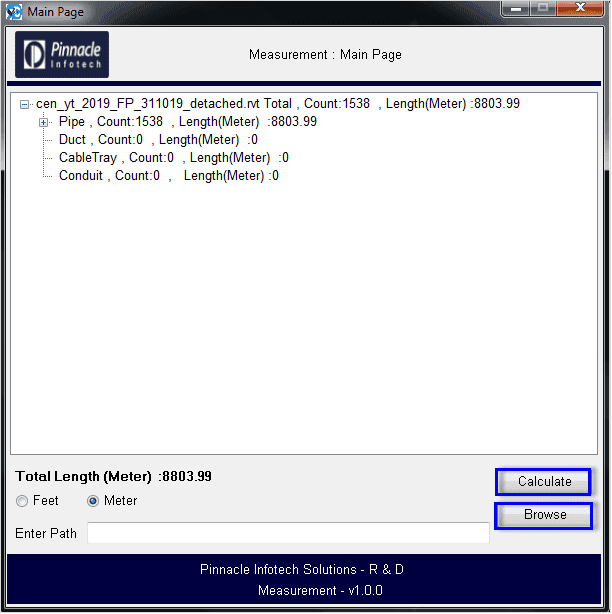Focus the Enter Path text field
The image size is (612, 614).
pos(288,534)
